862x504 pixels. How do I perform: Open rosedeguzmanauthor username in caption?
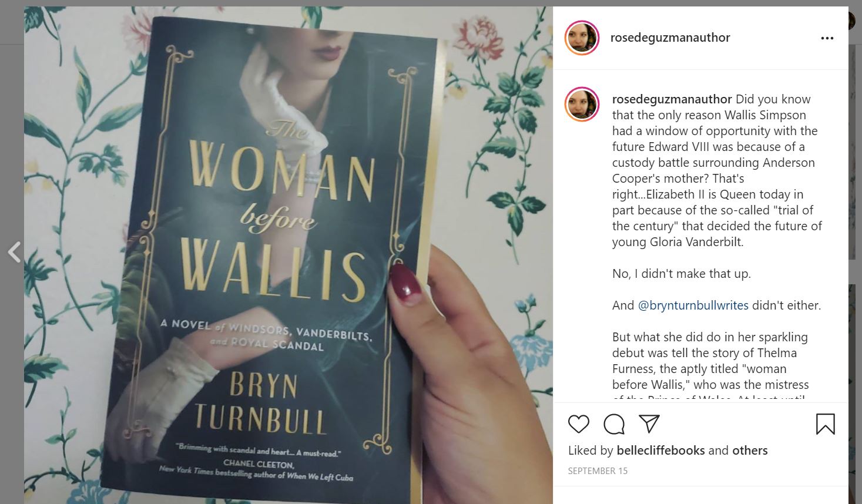pyautogui.click(x=672, y=99)
